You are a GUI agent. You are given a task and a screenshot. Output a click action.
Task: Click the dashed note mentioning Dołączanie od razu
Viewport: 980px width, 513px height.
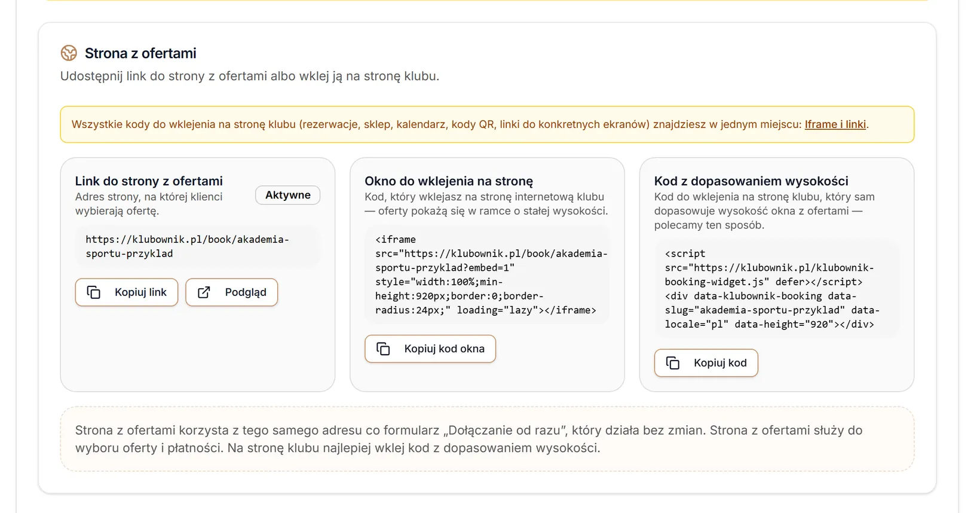coord(487,439)
